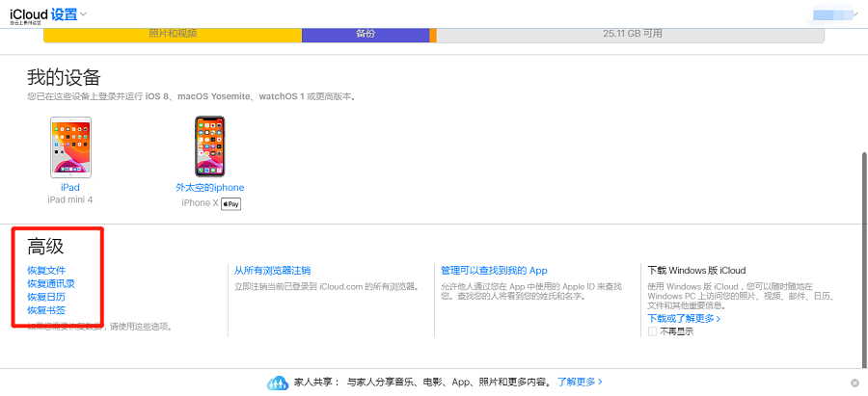This screenshot has height=396, width=868.
Task: Click 恢复书签 link
Action: pos(46,310)
